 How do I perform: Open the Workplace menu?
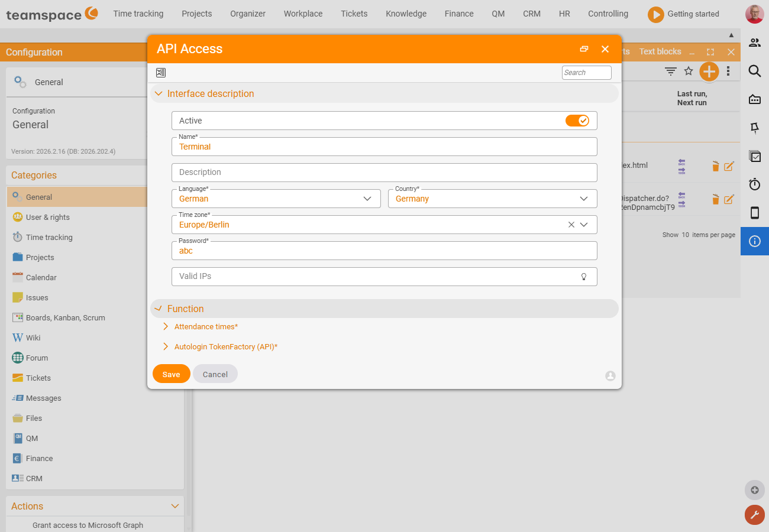click(x=303, y=14)
